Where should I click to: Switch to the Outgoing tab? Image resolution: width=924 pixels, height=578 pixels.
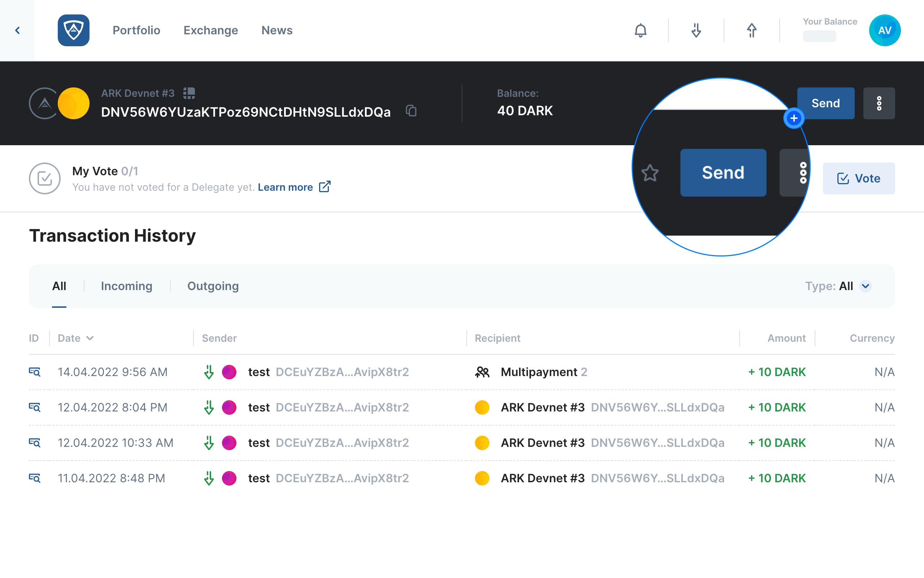pos(213,286)
